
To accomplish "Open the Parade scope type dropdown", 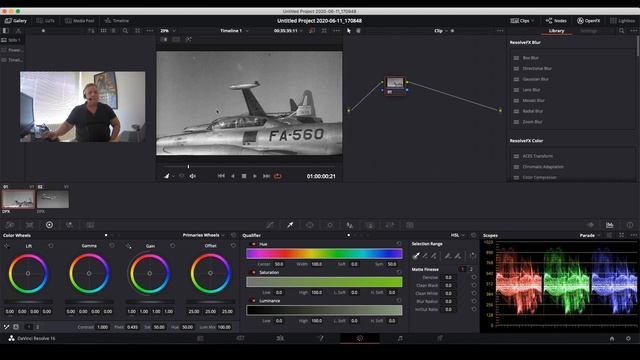I will point(590,235).
